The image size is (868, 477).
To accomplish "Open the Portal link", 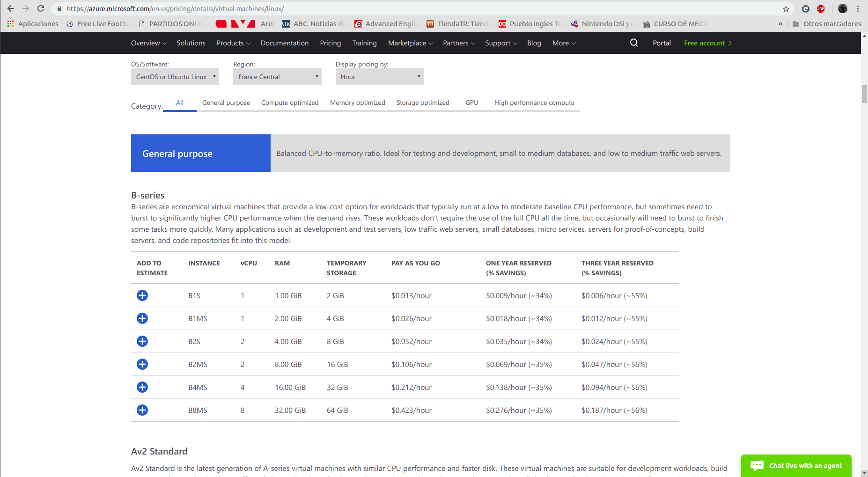I will point(662,43).
